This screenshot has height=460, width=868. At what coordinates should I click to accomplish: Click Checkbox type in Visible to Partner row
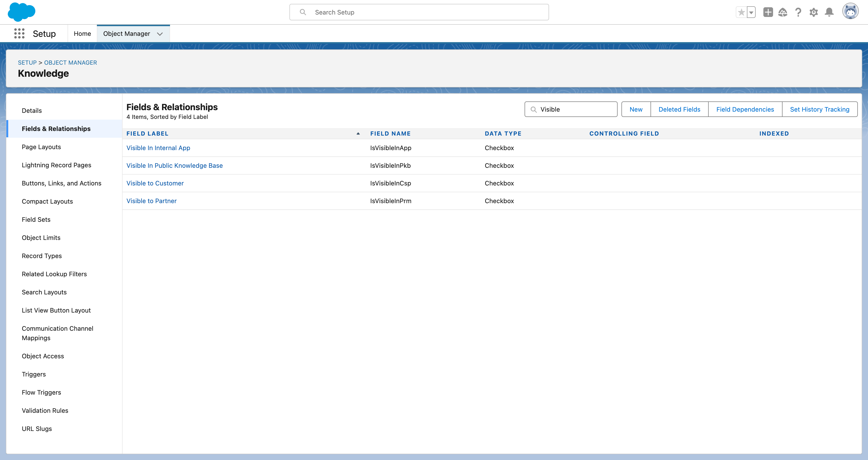tap(499, 201)
